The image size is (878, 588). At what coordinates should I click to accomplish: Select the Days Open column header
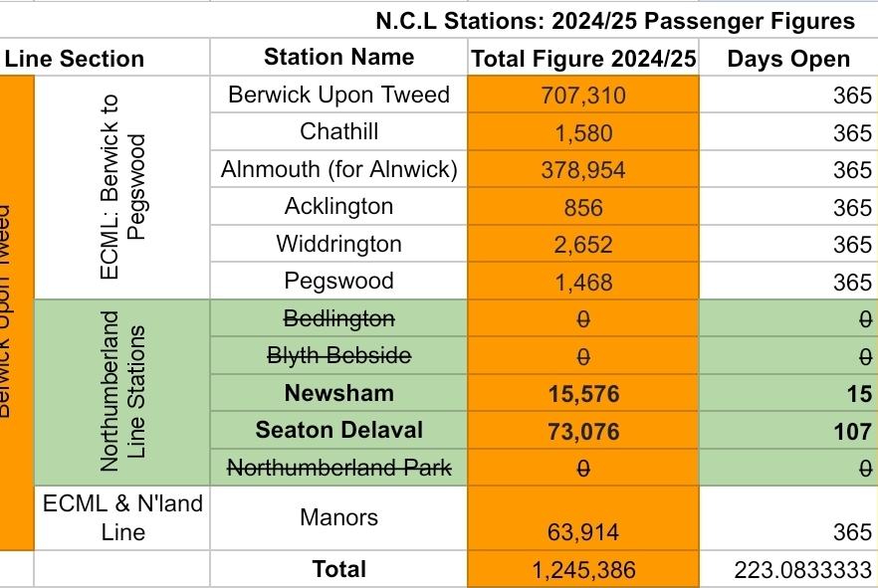pyautogui.click(x=788, y=59)
